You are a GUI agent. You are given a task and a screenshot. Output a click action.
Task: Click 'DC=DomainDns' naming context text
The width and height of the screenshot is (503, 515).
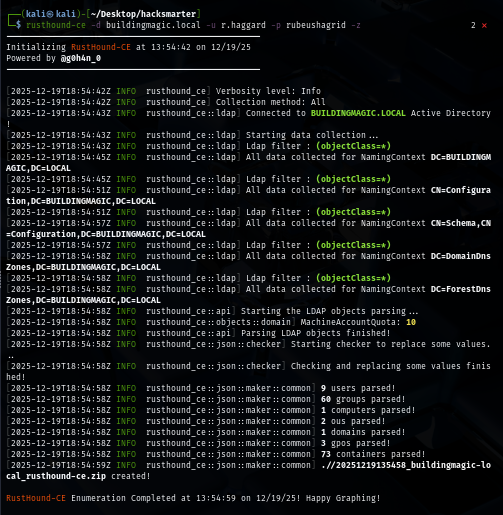pos(461,256)
